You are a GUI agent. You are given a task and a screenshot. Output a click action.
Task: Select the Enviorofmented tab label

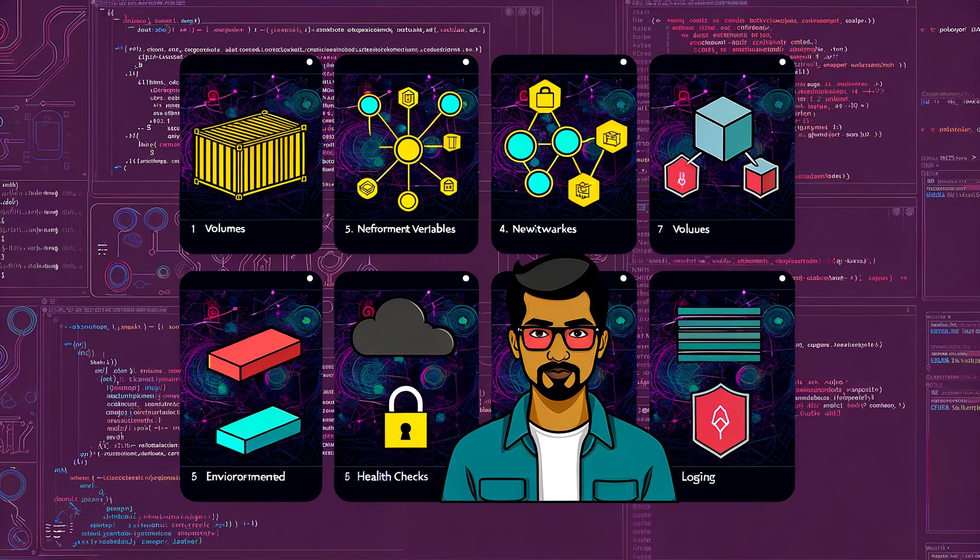click(246, 476)
